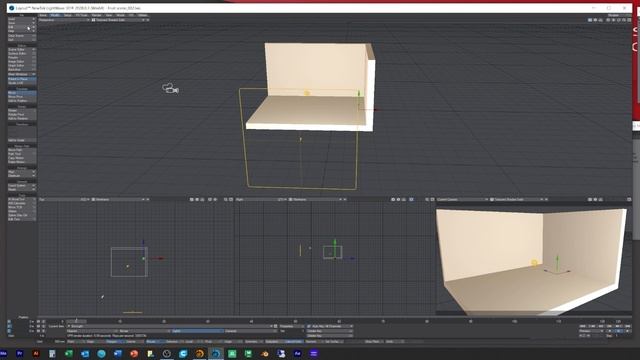Image resolution: width=640 pixels, height=360 pixels.
Task: Activate the Move tool in the left panel
Action: click(x=22, y=93)
